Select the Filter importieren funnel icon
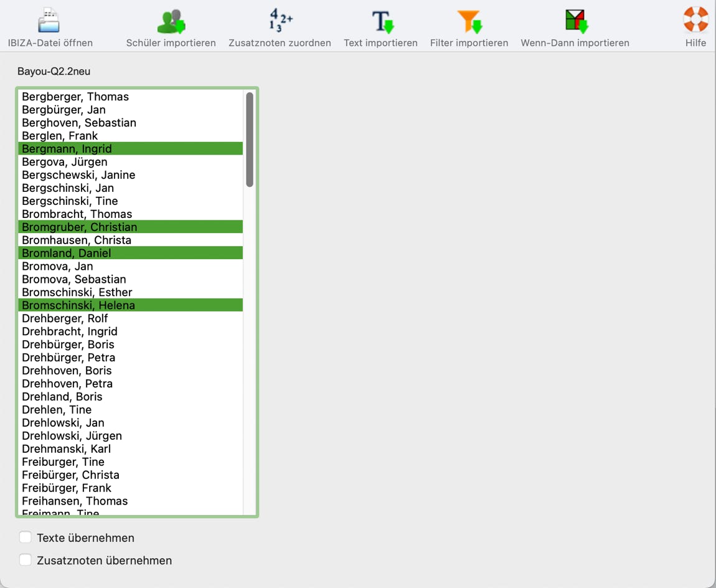This screenshot has width=716, height=588. [x=469, y=21]
